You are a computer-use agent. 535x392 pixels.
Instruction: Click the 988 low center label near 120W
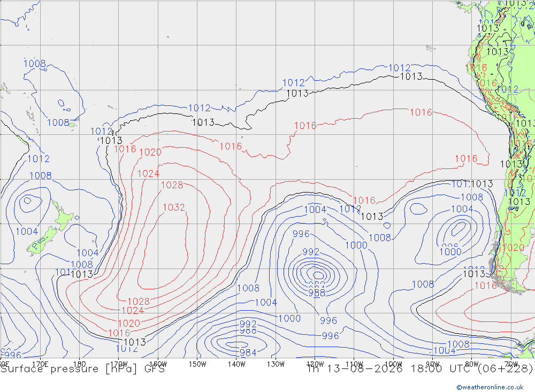[x=317, y=293]
